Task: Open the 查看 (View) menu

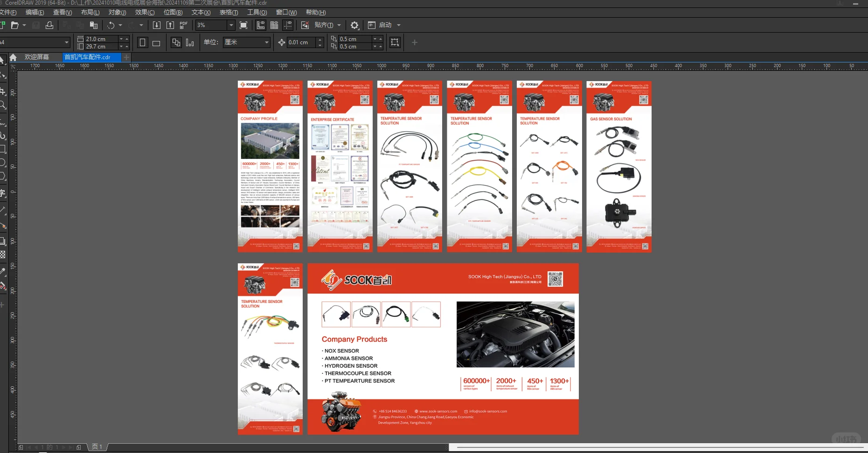Action: click(62, 12)
